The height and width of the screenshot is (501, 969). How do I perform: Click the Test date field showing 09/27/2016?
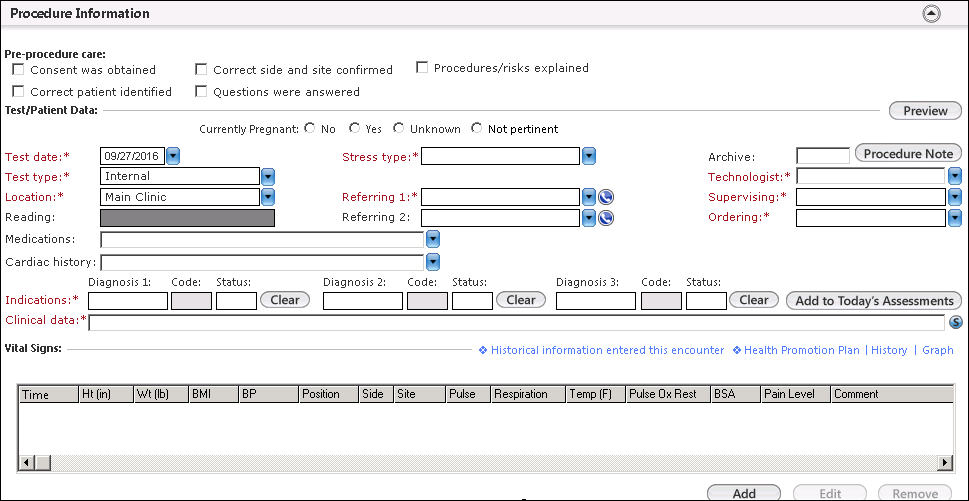point(132,156)
